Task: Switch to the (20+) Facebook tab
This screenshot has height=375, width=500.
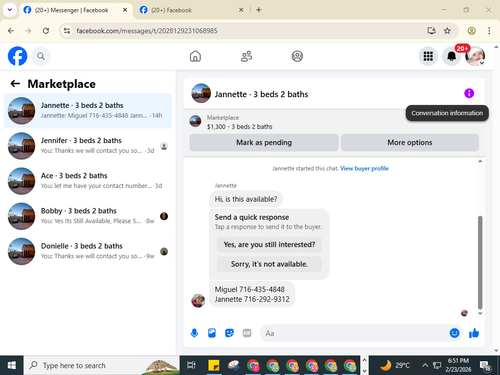Action: click(x=192, y=10)
